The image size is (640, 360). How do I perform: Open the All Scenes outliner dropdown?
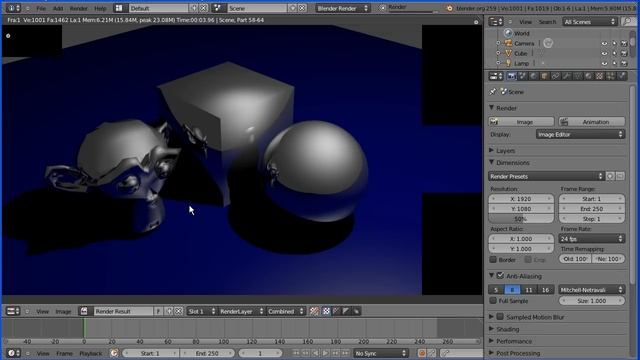pos(589,22)
